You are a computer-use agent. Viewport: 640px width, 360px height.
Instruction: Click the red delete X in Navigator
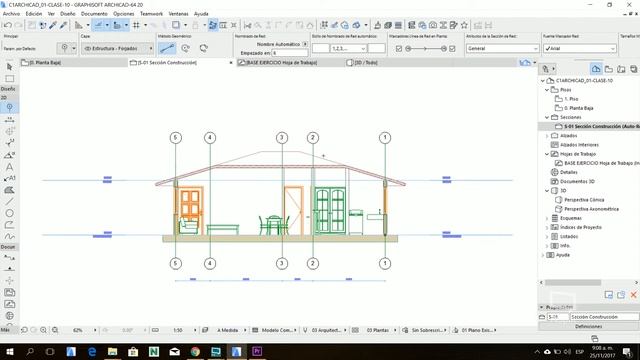633,295
